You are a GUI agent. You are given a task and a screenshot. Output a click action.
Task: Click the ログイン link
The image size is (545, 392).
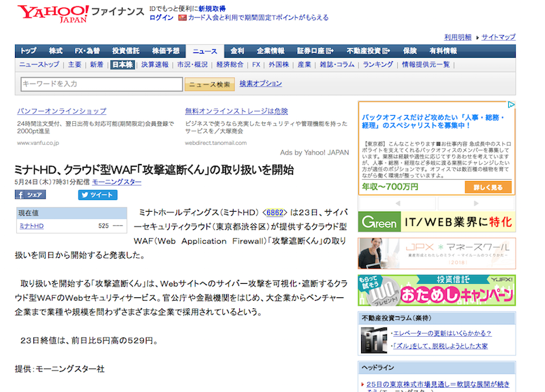coord(161,18)
